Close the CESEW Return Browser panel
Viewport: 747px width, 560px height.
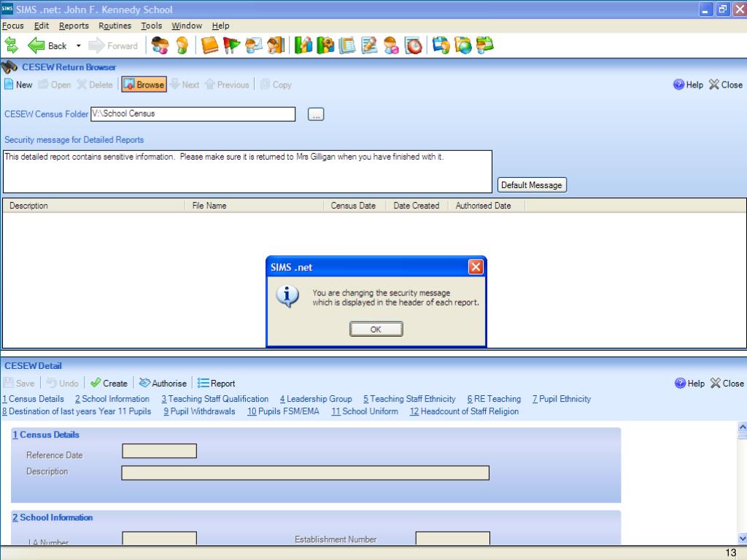click(726, 85)
